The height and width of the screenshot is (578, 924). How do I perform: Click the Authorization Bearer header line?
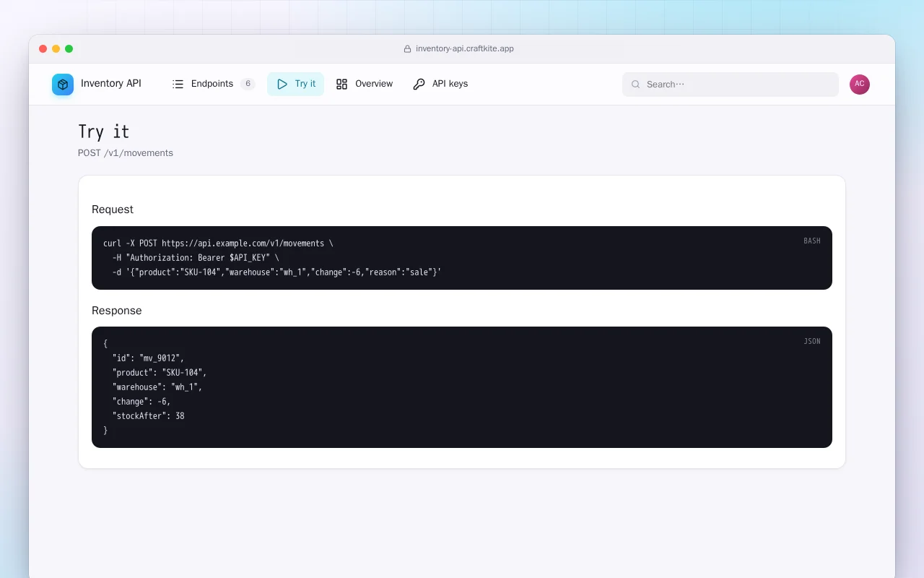coord(196,258)
